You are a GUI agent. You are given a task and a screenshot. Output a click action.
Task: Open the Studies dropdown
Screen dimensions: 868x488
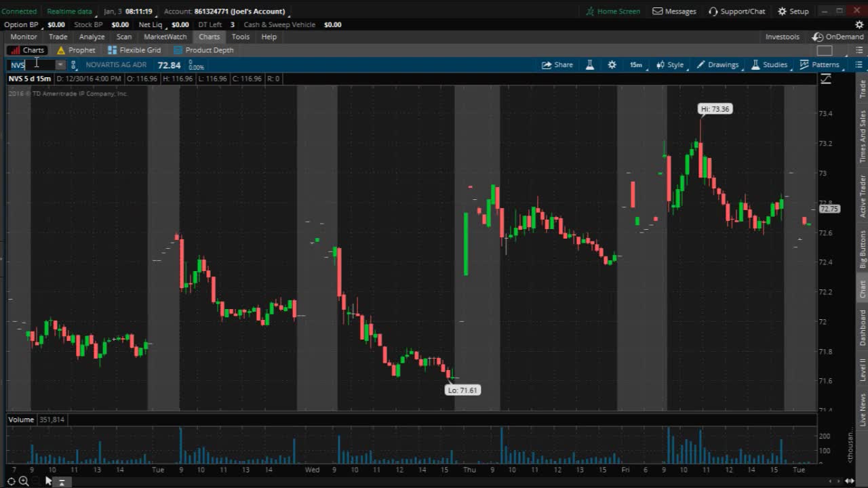pyautogui.click(x=770, y=65)
